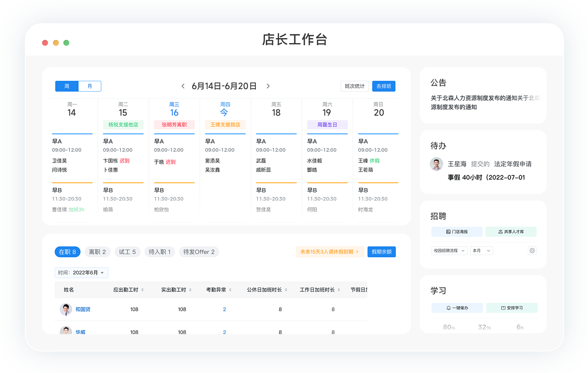
Task: Click sort icon on 公休日加班时长 column
Action: click(x=286, y=290)
